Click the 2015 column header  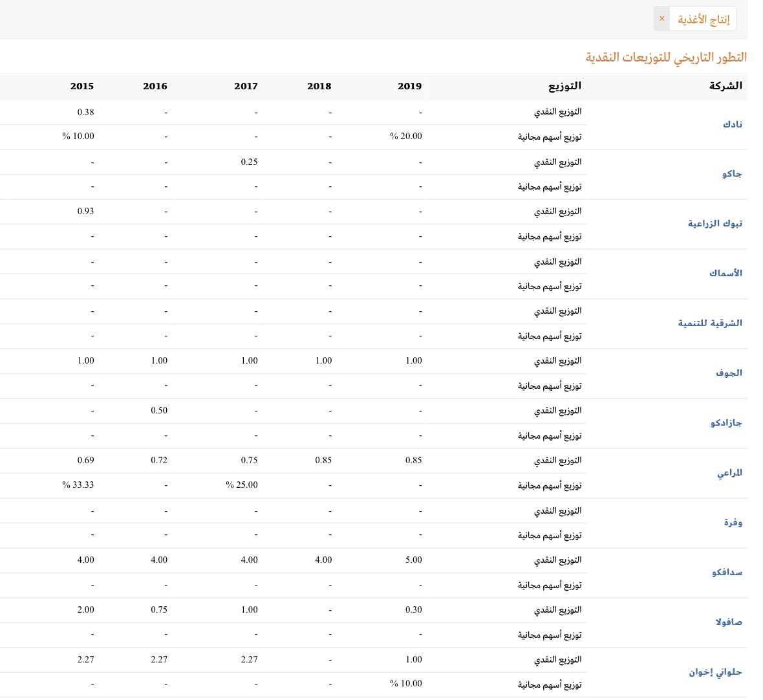tap(81, 86)
